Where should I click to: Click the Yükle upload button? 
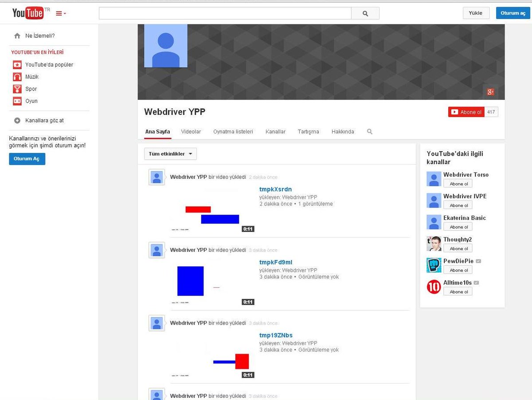[x=476, y=13]
